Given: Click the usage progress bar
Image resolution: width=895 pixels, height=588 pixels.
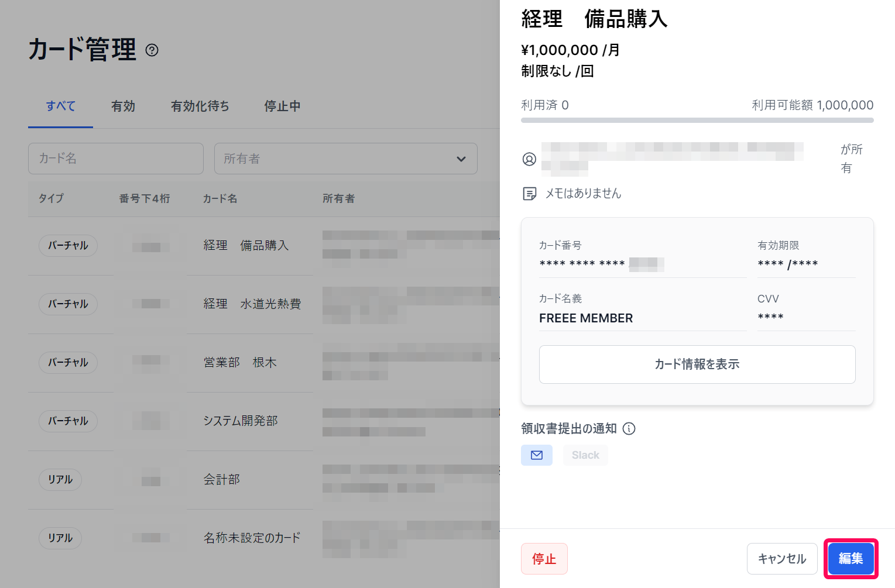Looking at the screenshot, I should coord(697,121).
